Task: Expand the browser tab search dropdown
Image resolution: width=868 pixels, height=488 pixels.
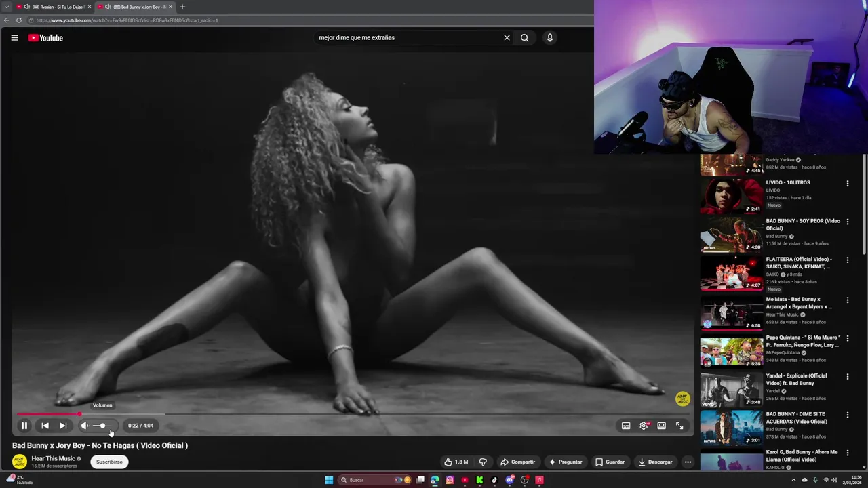Action: click(6, 7)
